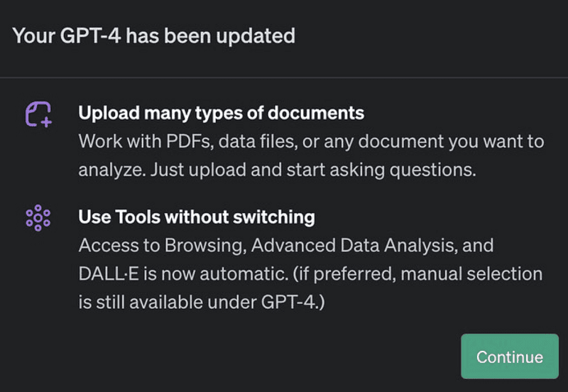Click the 'manual selection' phrase
Image resolution: width=568 pixels, height=392 pixels.
[471, 274]
